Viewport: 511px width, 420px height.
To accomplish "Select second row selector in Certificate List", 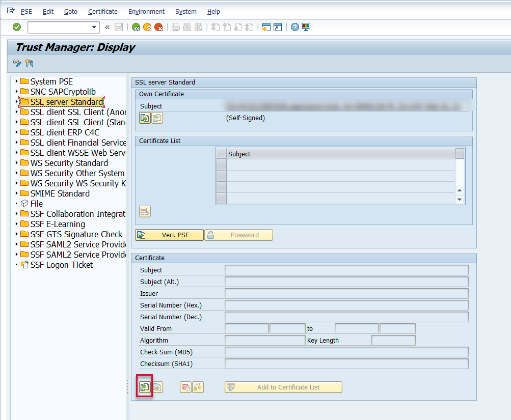I will [x=222, y=176].
